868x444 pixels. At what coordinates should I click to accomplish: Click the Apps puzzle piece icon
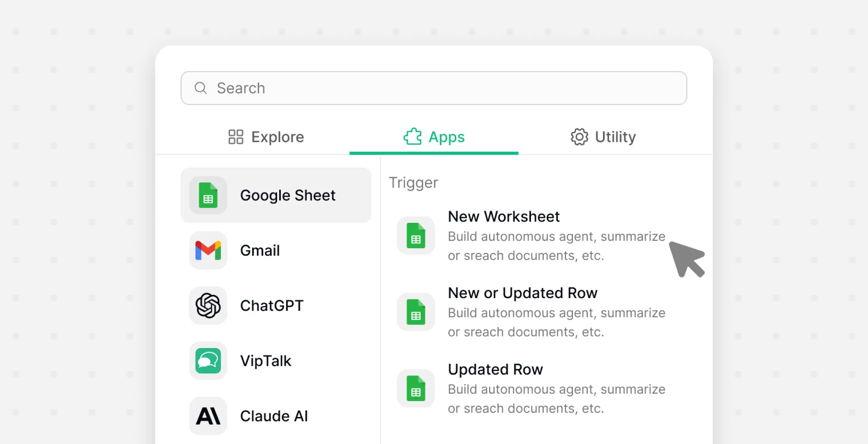(412, 136)
